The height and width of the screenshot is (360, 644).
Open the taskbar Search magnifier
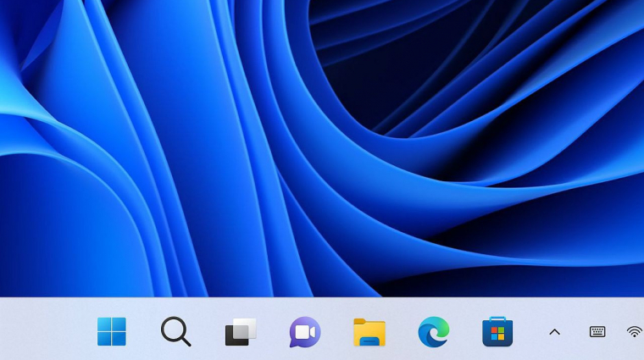[x=175, y=331]
